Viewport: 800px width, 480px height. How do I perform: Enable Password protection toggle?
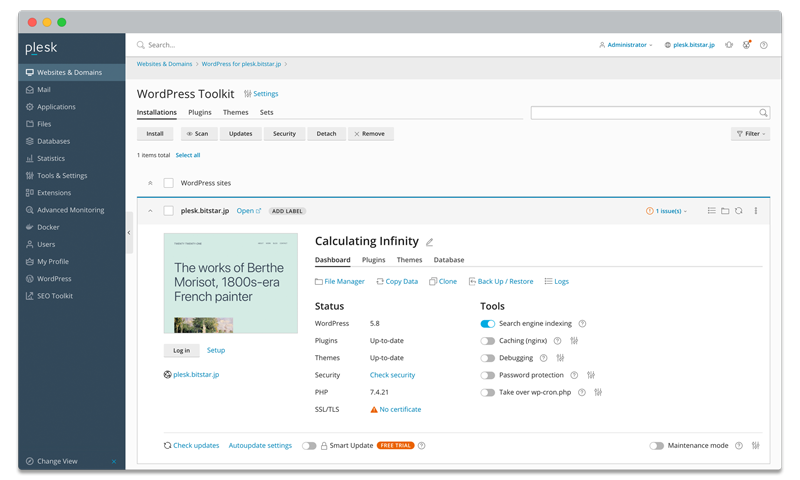click(488, 375)
